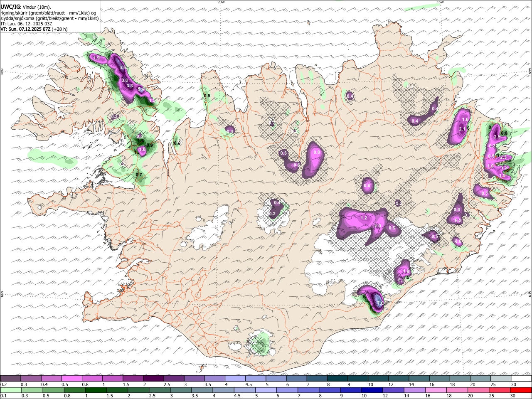Click the light lavender 4 snow-legend swatch
The height and width of the screenshot is (399, 532).
tap(235, 378)
